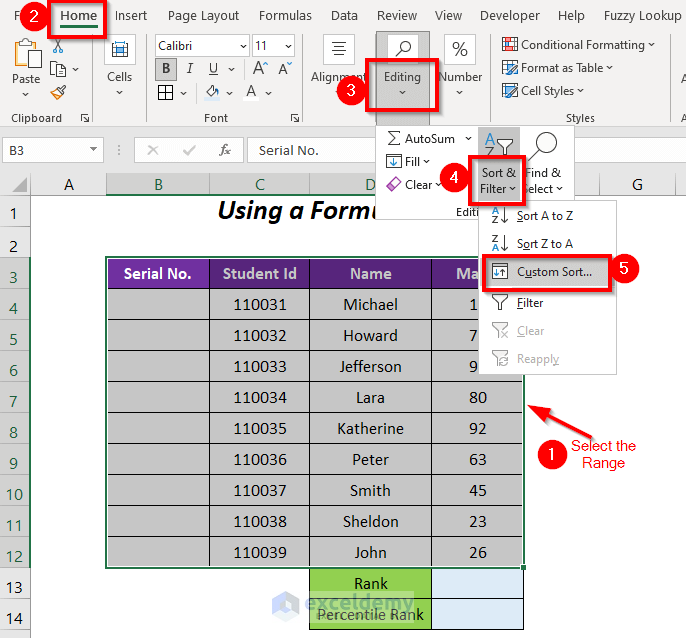Click the formula bar Enter checkmark
The width and height of the screenshot is (686, 638).
189,151
